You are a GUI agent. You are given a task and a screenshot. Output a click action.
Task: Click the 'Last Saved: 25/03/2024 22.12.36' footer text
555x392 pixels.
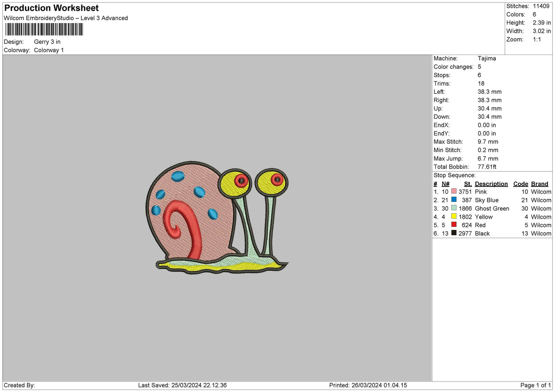pos(182,385)
